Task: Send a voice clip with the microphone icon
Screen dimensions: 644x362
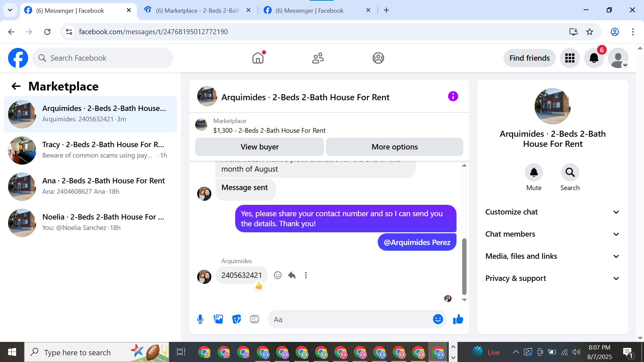Action: coord(200,319)
